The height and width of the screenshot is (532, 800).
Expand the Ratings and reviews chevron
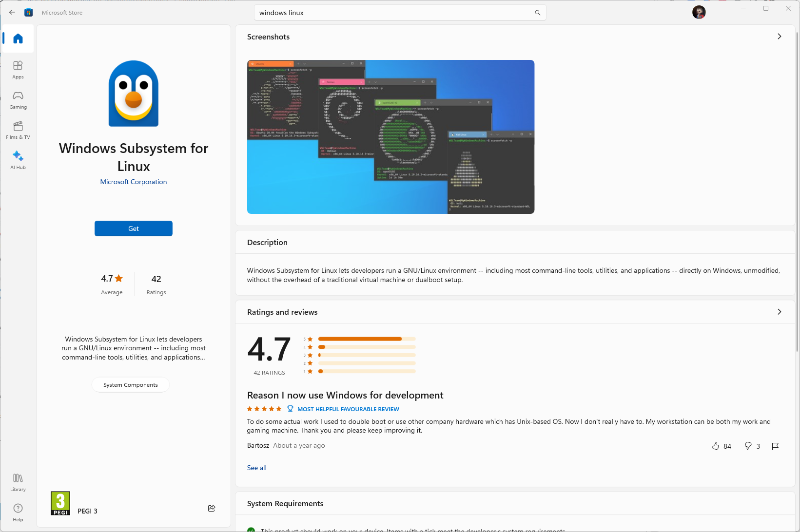[779, 312]
